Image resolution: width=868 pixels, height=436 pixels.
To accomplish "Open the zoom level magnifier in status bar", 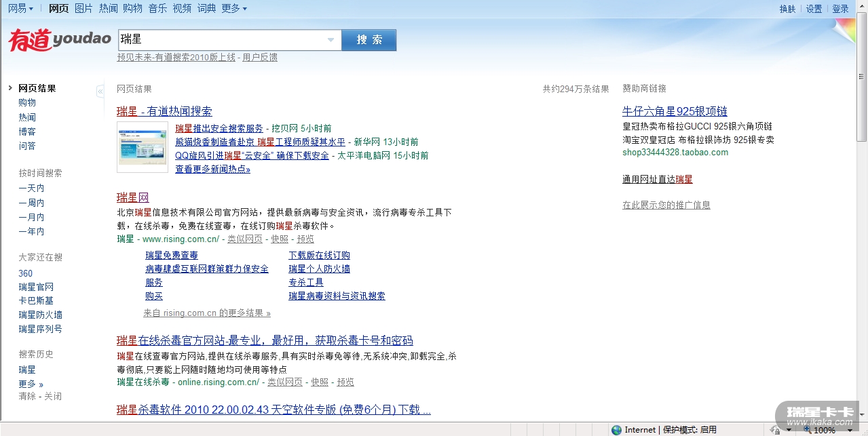I will tap(807, 430).
